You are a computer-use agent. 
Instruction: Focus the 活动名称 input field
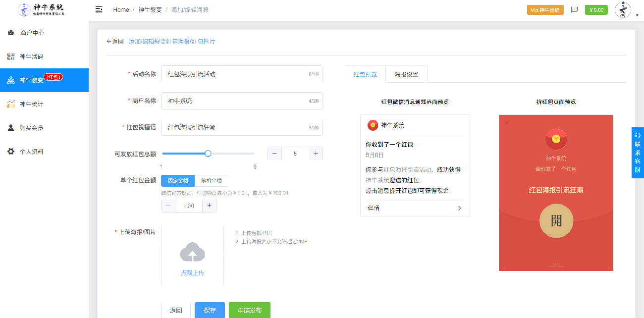(242, 74)
